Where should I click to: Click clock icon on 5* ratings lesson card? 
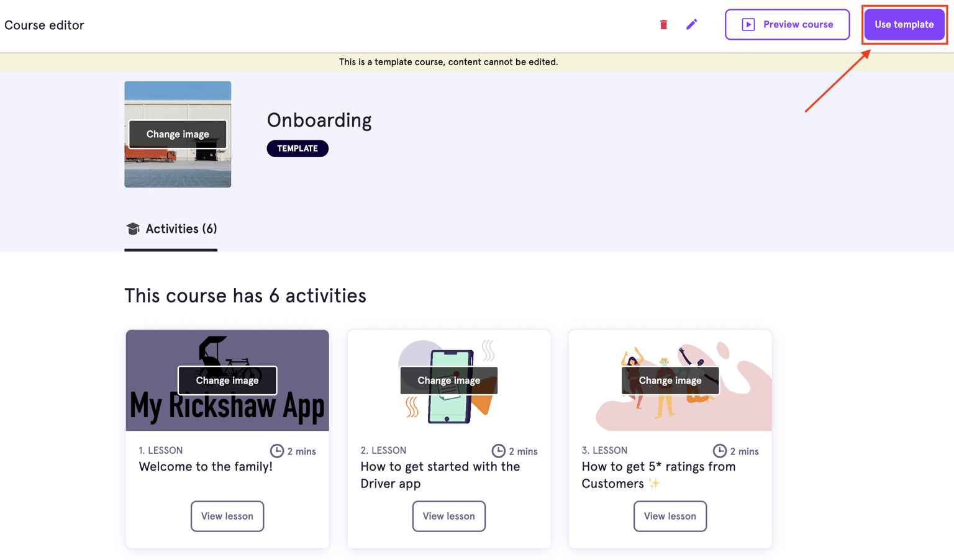pos(719,451)
